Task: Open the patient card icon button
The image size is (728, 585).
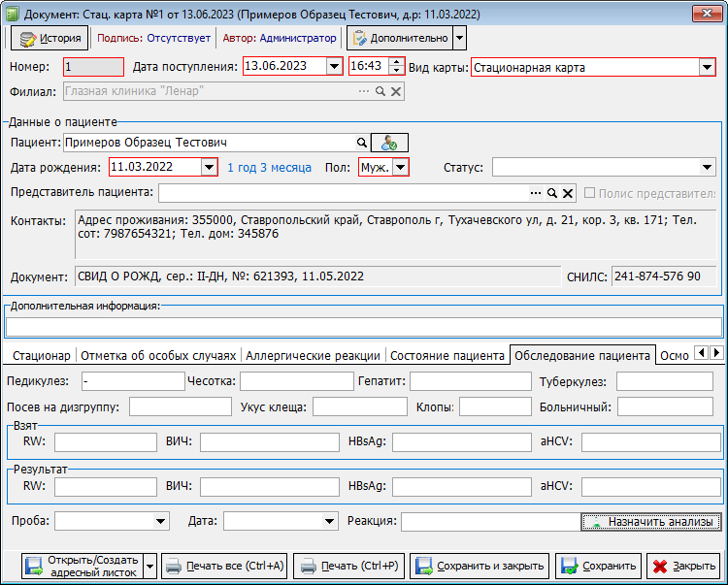Action: (x=389, y=143)
